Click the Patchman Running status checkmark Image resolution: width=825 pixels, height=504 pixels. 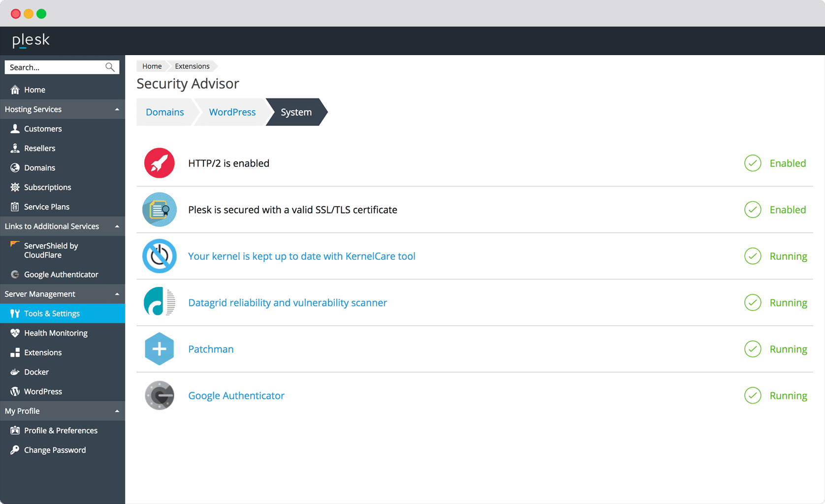[x=752, y=349]
